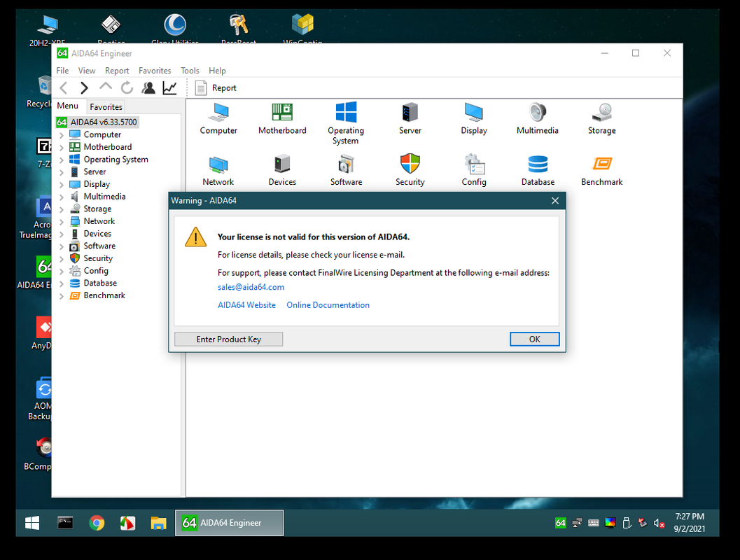Click the AIDA64 tray icon in system tray
The image size is (740, 560).
coord(560,523)
